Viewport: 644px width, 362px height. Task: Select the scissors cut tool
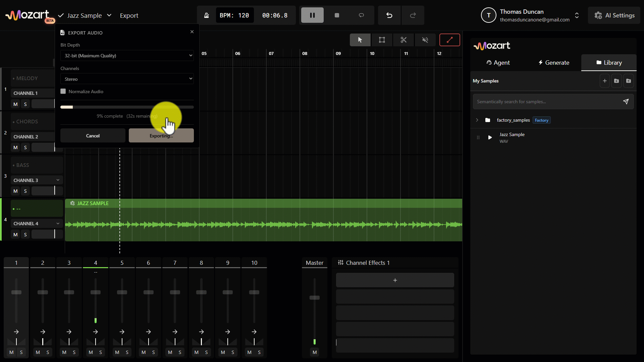tap(404, 40)
